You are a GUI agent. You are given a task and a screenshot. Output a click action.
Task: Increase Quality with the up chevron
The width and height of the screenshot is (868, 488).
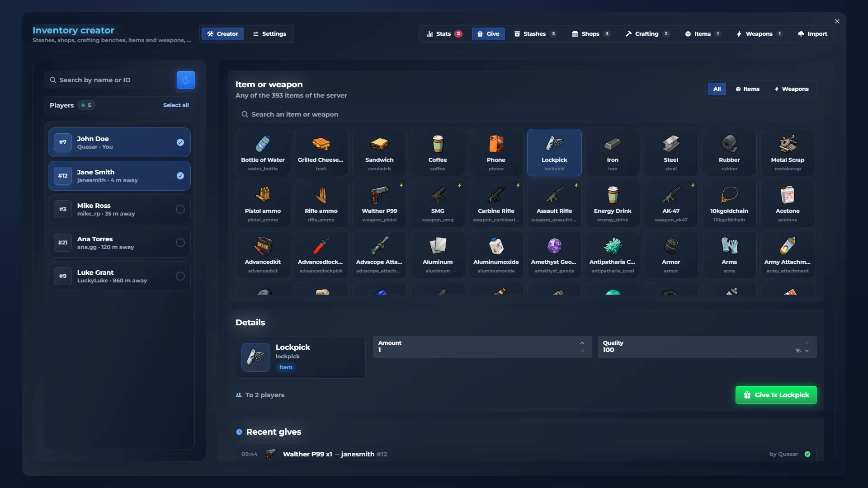point(807,343)
